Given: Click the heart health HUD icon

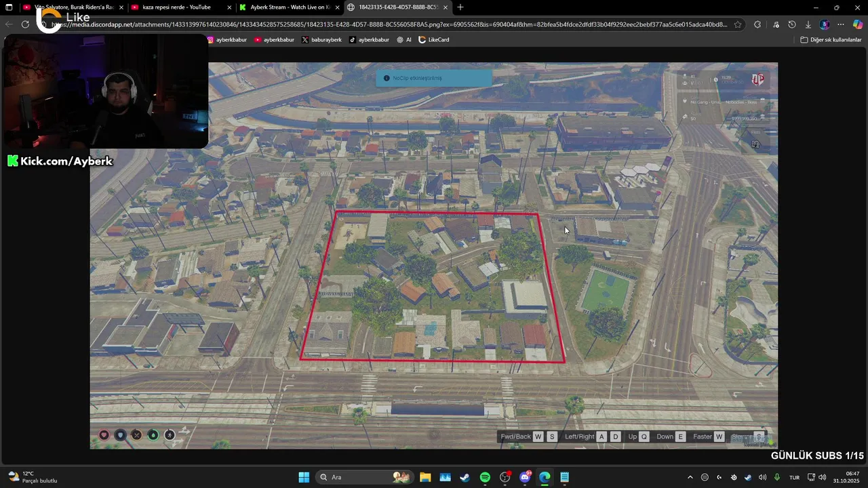Looking at the screenshot, I should click(x=104, y=435).
